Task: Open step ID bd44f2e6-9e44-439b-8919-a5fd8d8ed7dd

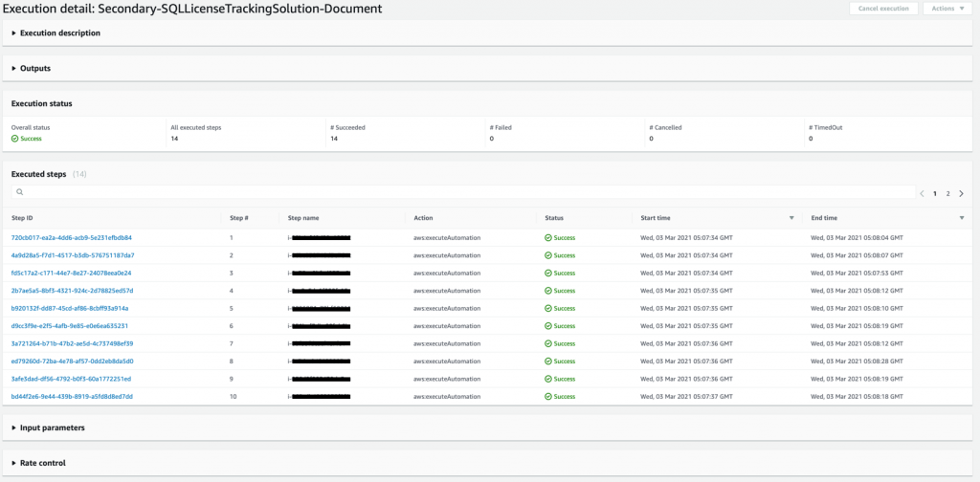Action: point(72,396)
